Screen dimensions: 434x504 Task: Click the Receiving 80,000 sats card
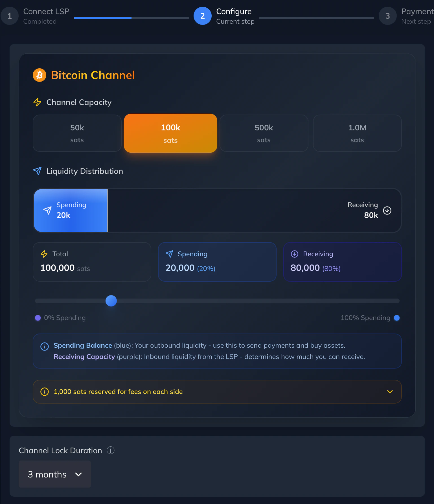click(x=342, y=262)
